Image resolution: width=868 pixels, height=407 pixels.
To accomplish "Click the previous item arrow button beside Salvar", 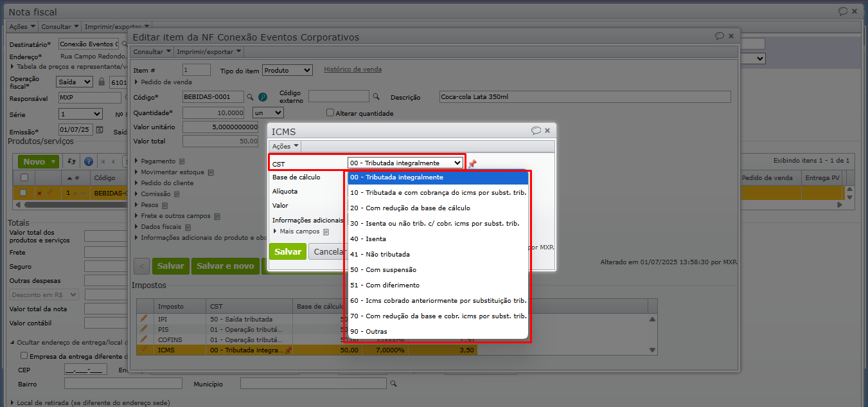I will click(x=142, y=266).
